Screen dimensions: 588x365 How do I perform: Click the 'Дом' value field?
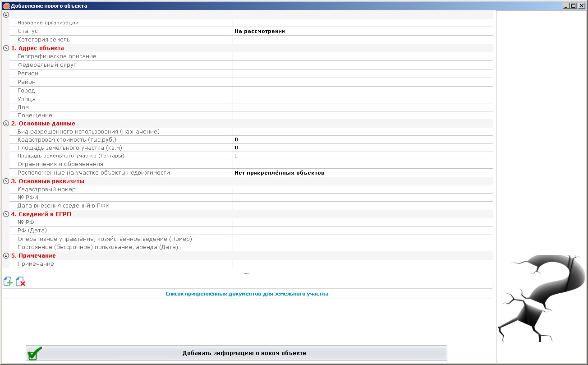pyautogui.click(x=363, y=107)
